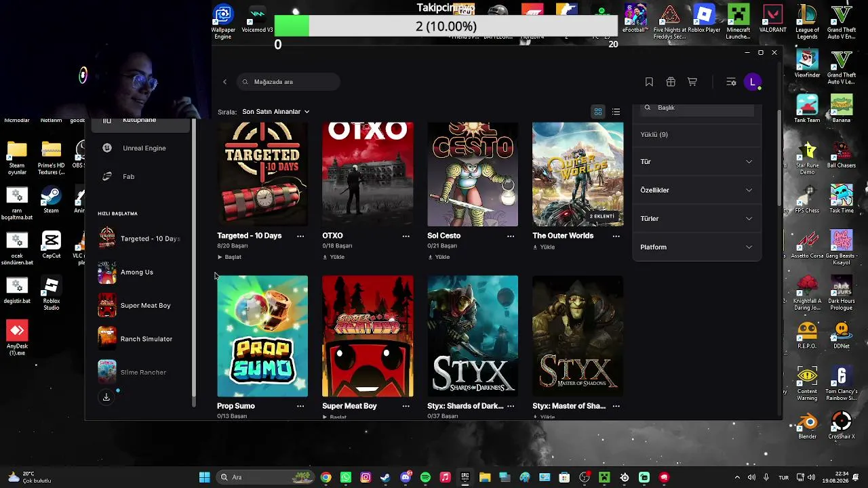The width and height of the screenshot is (868, 488).
Task: Open three-dot menu for Styx: Master of Shadows
Action: [616, 407]
